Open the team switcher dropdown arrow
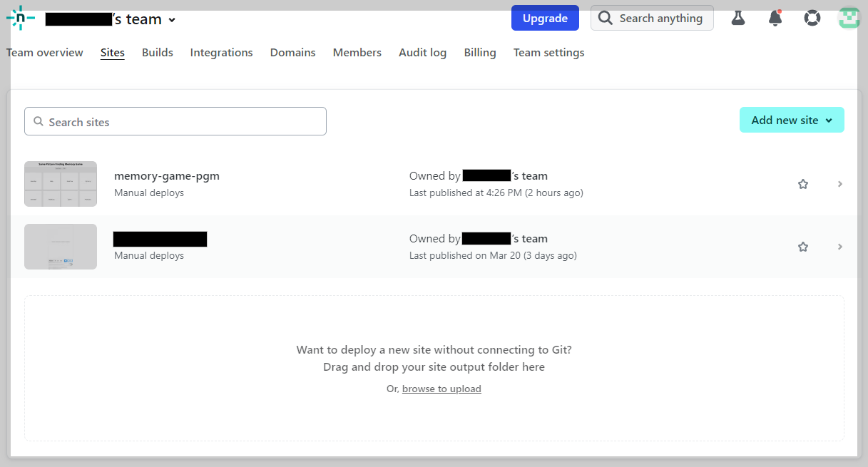The height and width of the screenshot is (467, 868). [172, 20]
